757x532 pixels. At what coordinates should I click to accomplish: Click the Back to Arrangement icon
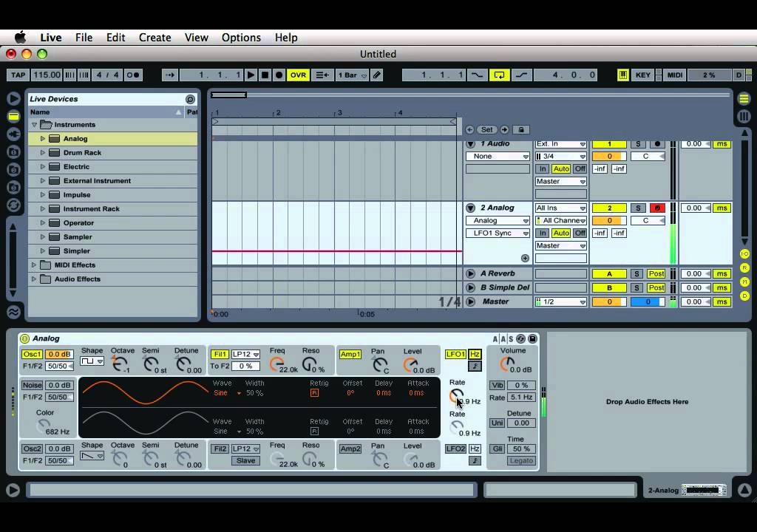322,75
